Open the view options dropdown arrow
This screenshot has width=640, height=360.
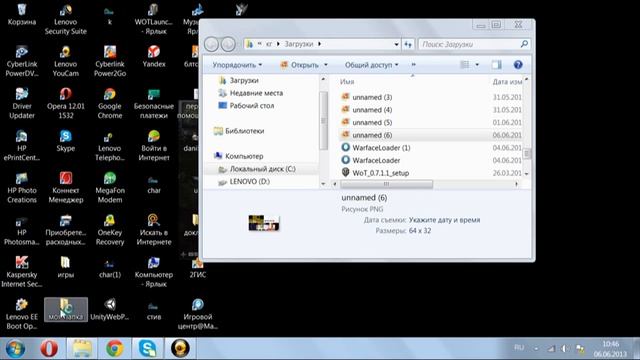point(477,65)
